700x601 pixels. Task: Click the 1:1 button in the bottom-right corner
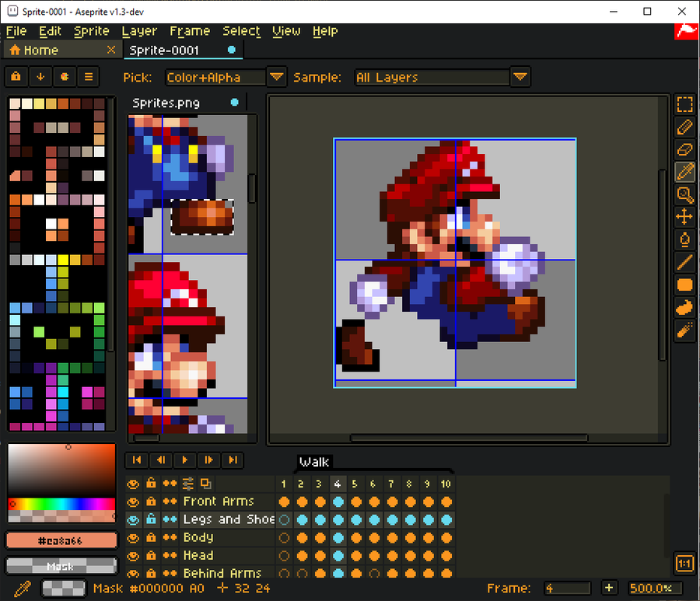tap(684, 564)
